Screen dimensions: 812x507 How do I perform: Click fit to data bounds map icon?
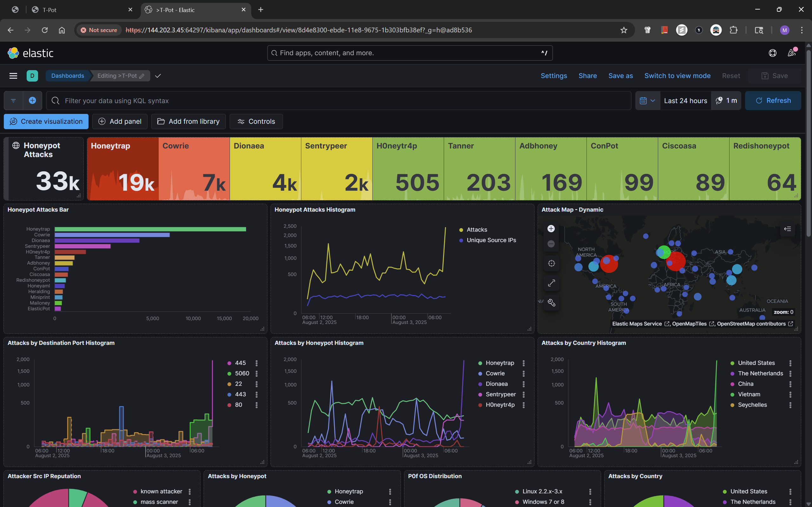[551, 263]
